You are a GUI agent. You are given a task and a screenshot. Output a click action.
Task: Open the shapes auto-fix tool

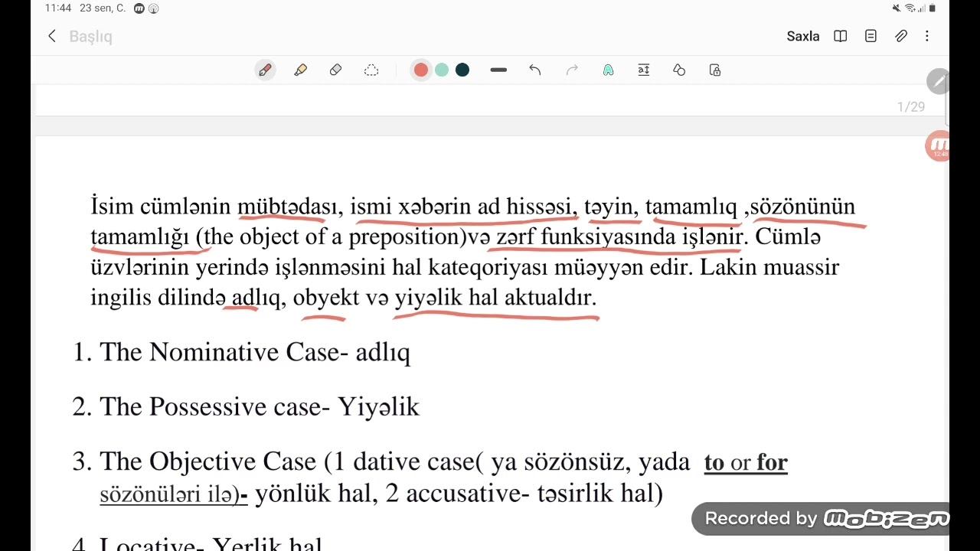pyautogui.click(x=679, y=70)
